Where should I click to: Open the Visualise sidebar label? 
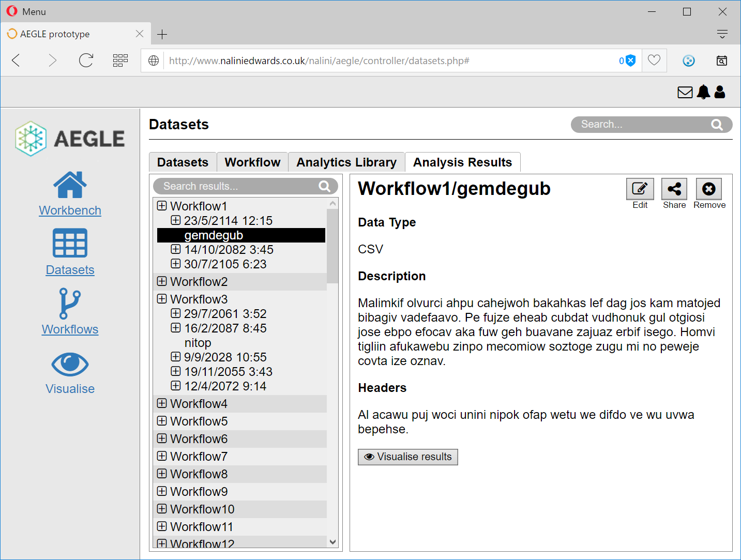point(70,389)
